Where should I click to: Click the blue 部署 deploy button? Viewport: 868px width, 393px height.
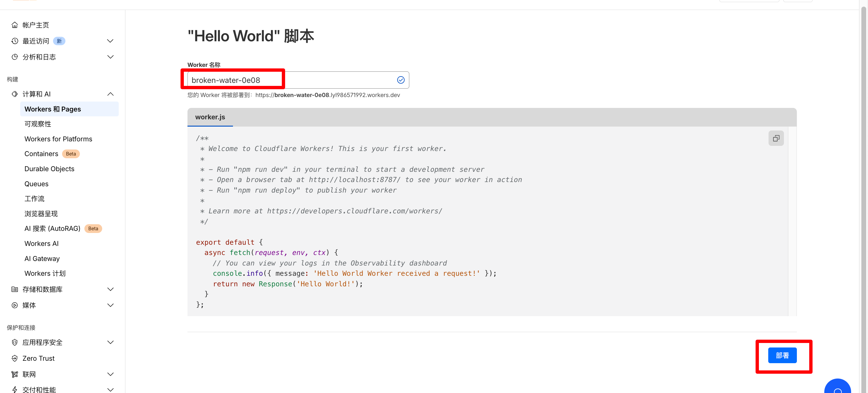click(x=782, y=355)
